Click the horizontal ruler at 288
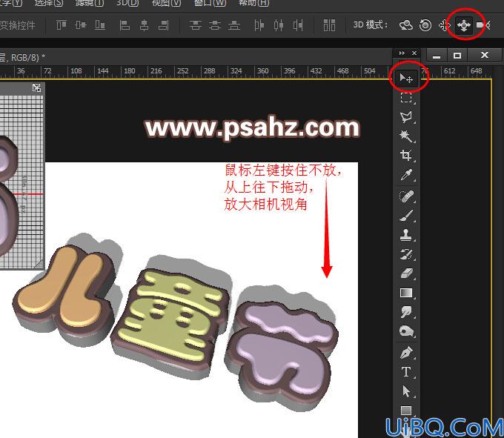This screenshot has height=438, width=504. 209,70
